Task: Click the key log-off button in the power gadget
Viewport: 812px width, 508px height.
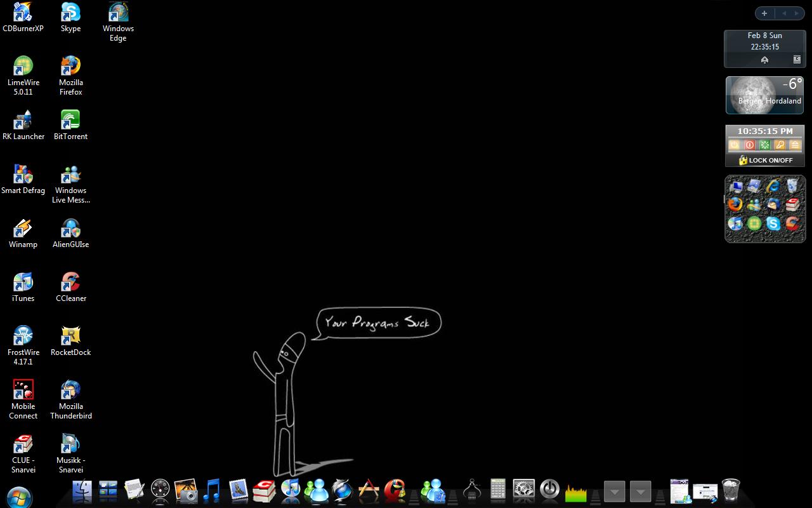Action: tap(780, 145)
